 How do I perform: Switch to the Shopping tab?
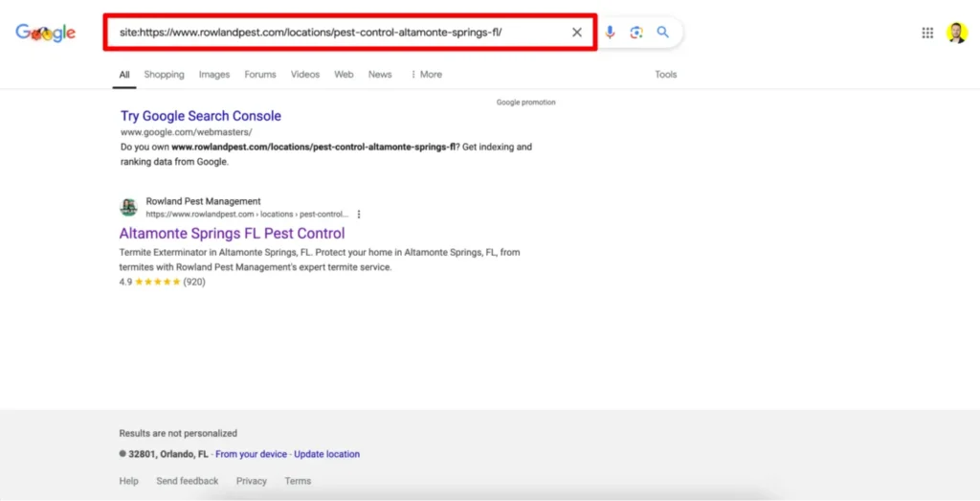[x=164, y=75]
